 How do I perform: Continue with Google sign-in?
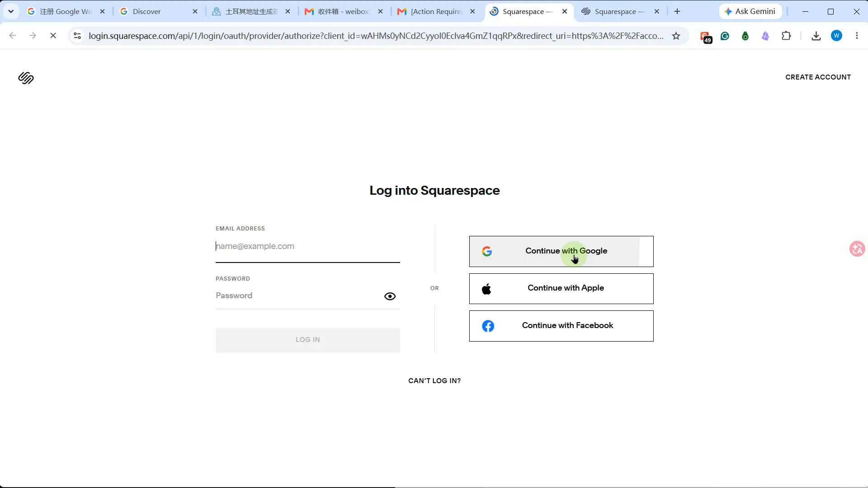561,251
